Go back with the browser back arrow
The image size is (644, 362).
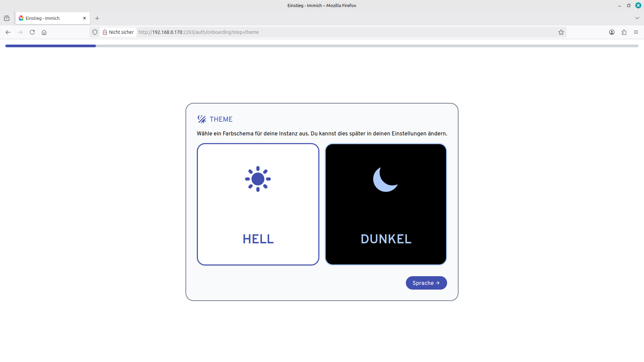pyautogui.click(x=8, y=32)
